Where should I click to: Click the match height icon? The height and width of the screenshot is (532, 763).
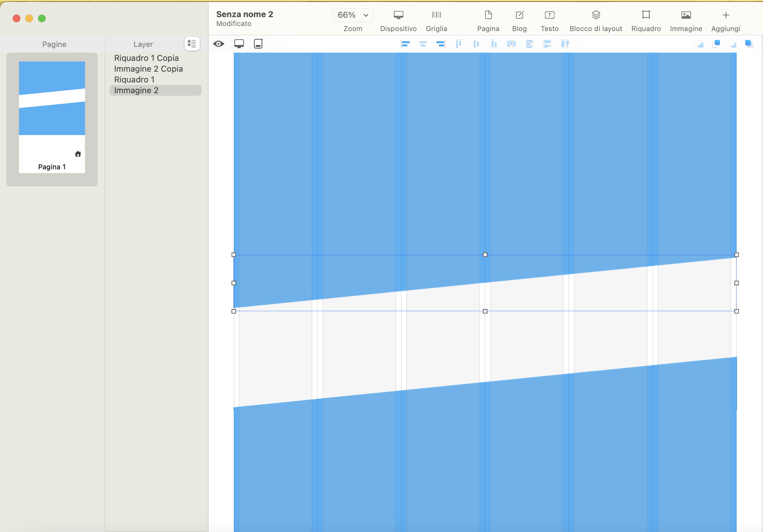point(565,44)
